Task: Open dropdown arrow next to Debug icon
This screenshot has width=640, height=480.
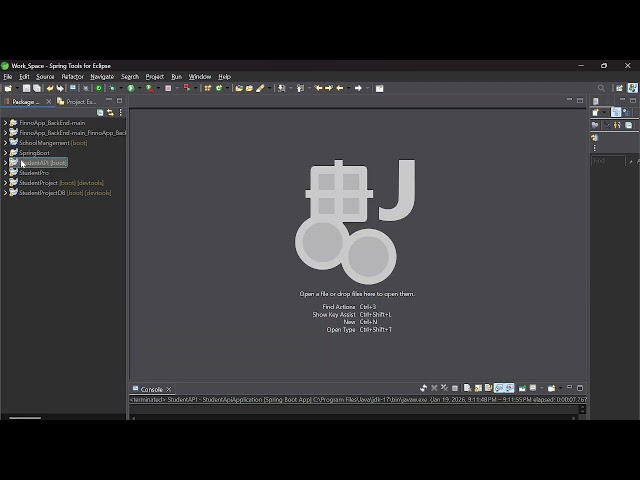Action: [x=121, y=88]
